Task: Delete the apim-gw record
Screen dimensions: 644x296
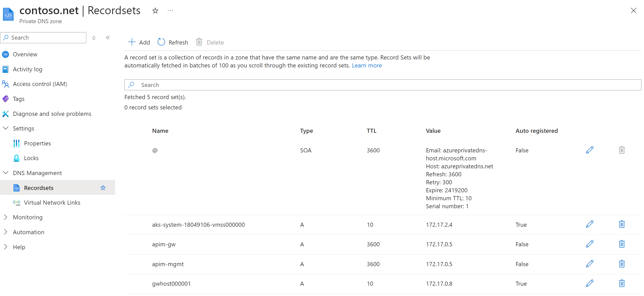Action: point(622,244)
